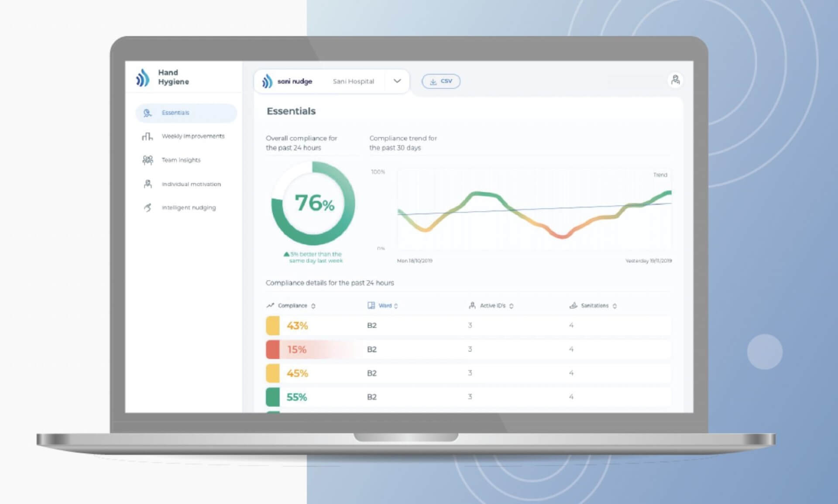The height and width of the screenshot is (504, 838).
Task: Sort by Compliance column arrows
Action: click(313, 306)
